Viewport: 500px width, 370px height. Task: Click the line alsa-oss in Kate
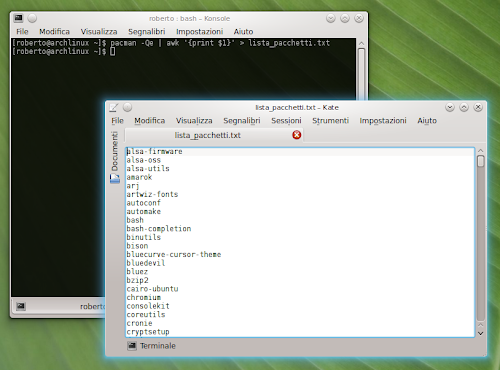click(x=143, y=160)
